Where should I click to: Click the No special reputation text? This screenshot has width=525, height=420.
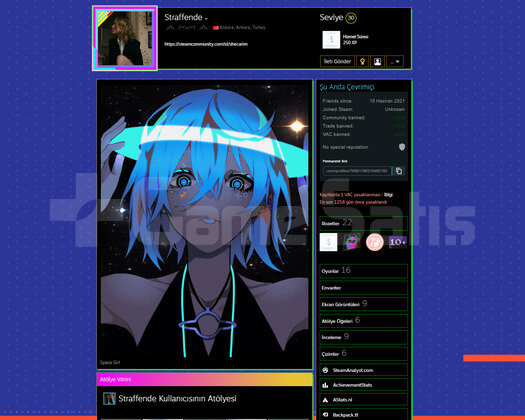pyautogui.click(x=346, y=147)
